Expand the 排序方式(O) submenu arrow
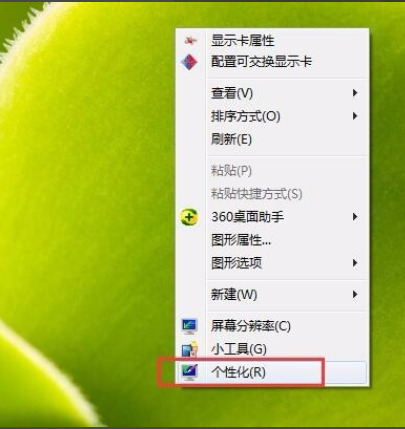This screenshot has height=429, width=405. [x=355, y=116]
